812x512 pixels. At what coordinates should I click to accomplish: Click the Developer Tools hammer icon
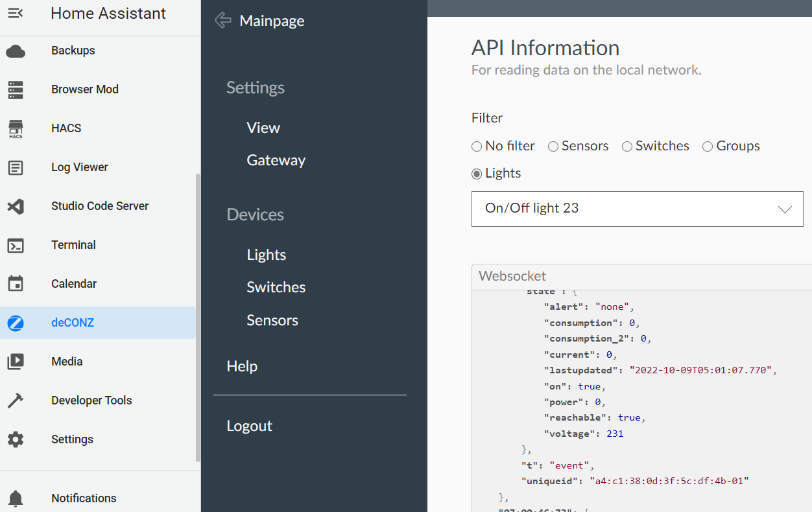tap(16, 401)
